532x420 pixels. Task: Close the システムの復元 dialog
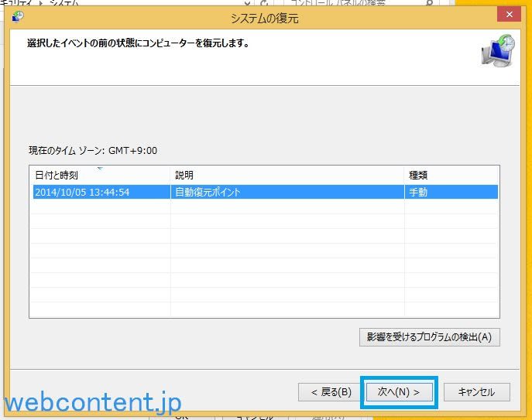508,15
